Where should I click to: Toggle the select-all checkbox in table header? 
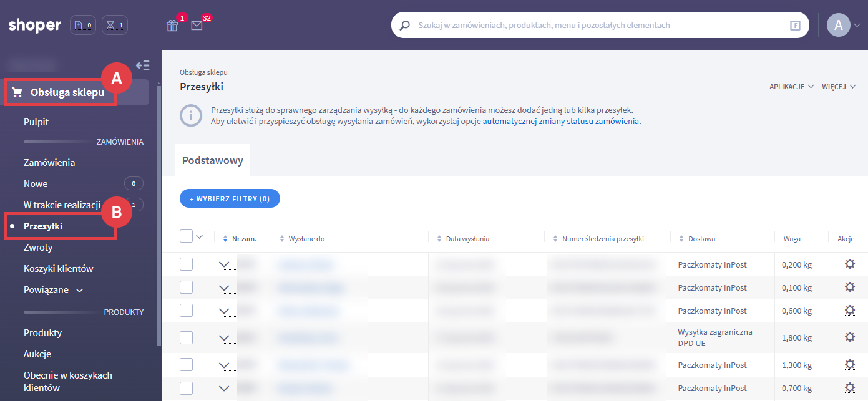pos(186,236)
